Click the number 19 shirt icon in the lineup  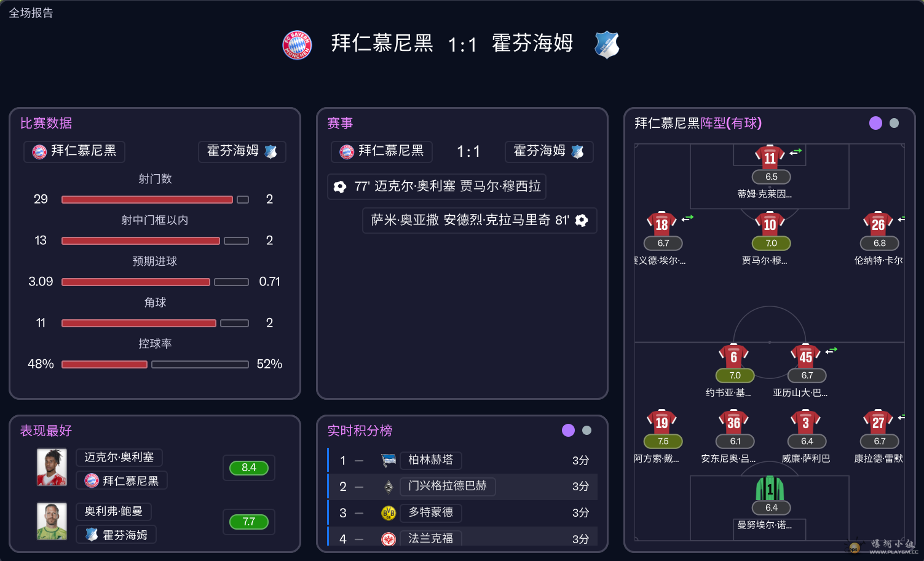coord(661,422)
